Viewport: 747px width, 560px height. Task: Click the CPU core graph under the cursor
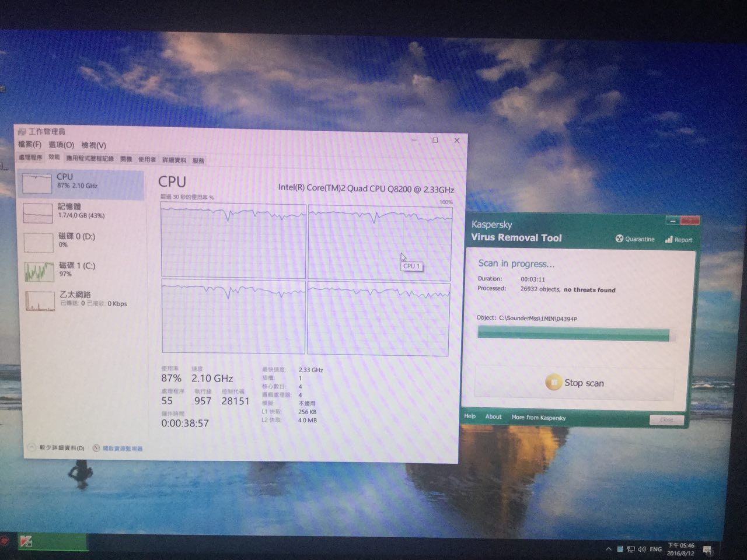[x=380, y=243]
